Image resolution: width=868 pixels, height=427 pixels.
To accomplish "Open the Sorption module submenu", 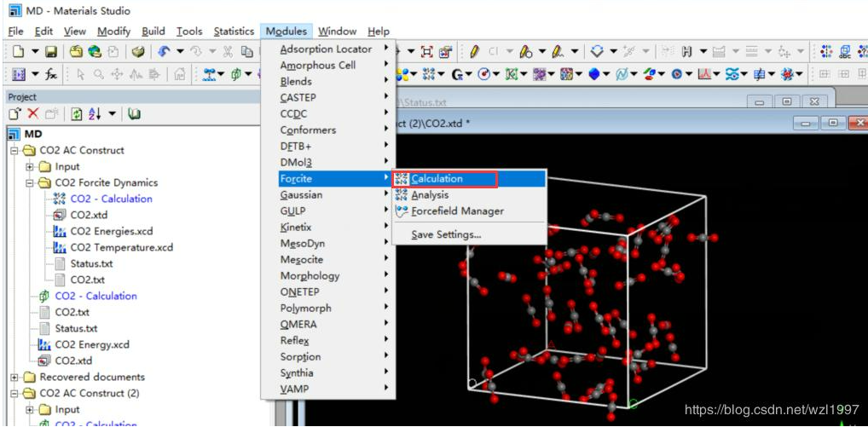I will point(328,357).
